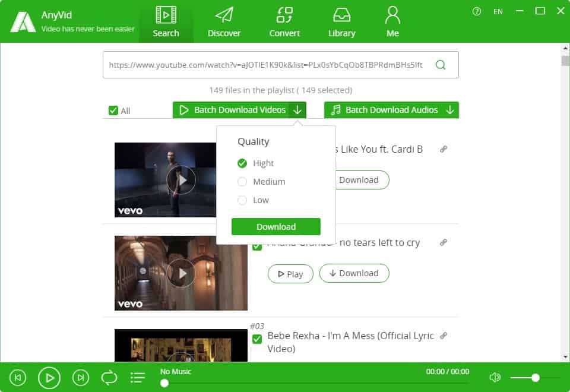Viewport: 570px width, 392px height.
Task: Expand Batch Download Videos arrow dropdown
Action: click(x=297, y=110)
